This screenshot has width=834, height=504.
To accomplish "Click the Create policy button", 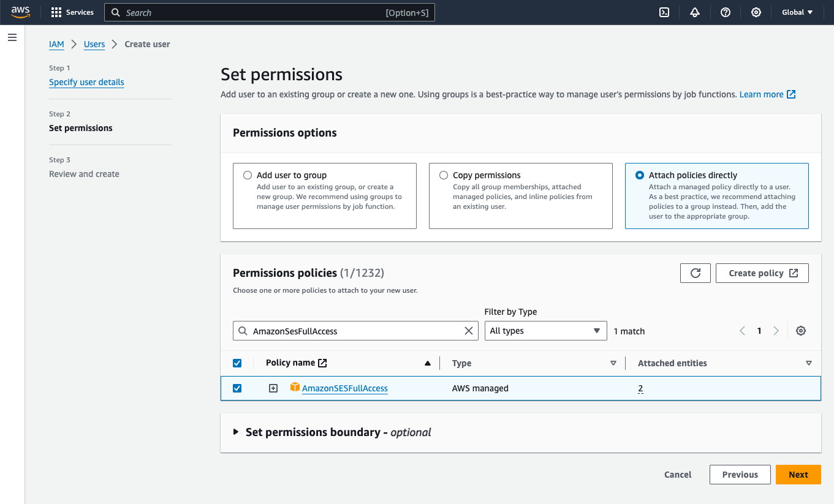I will coord(762,273).
